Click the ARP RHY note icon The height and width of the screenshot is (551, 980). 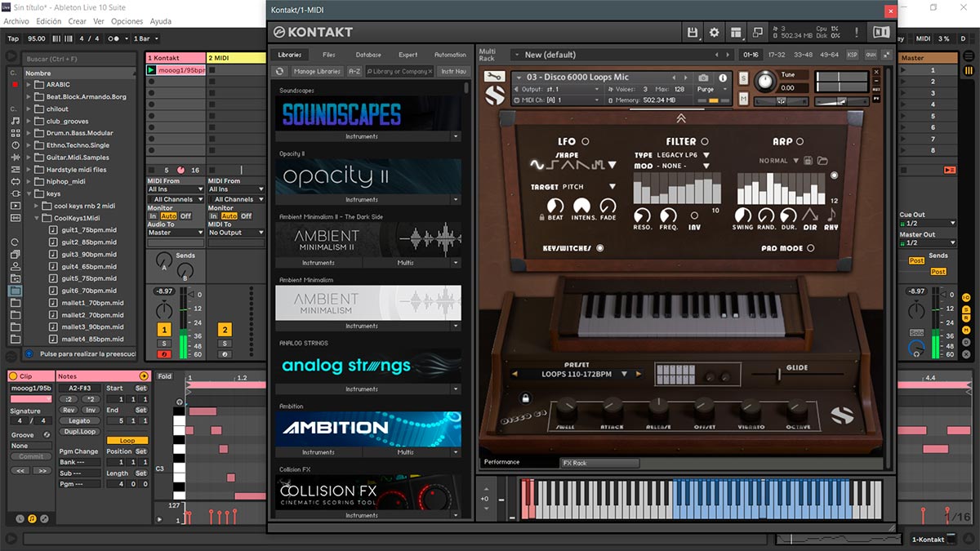click(x=831, y=216)
